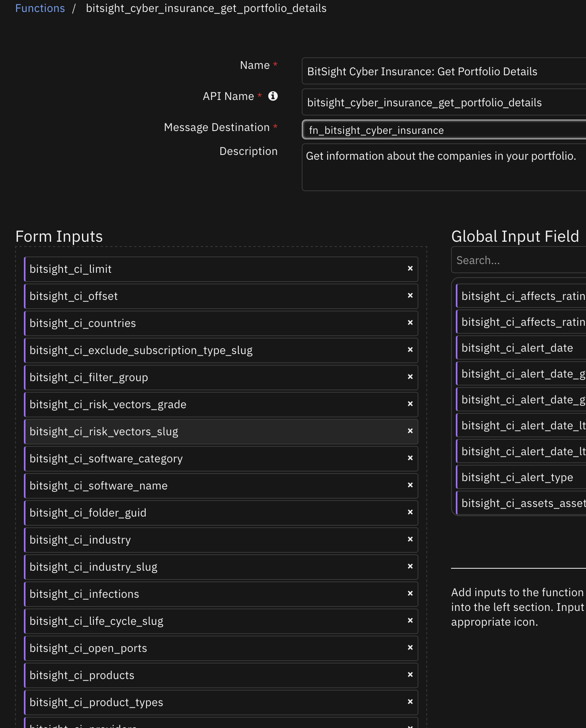Select bitsight_ci_industry row

click(x=221, y=540)
